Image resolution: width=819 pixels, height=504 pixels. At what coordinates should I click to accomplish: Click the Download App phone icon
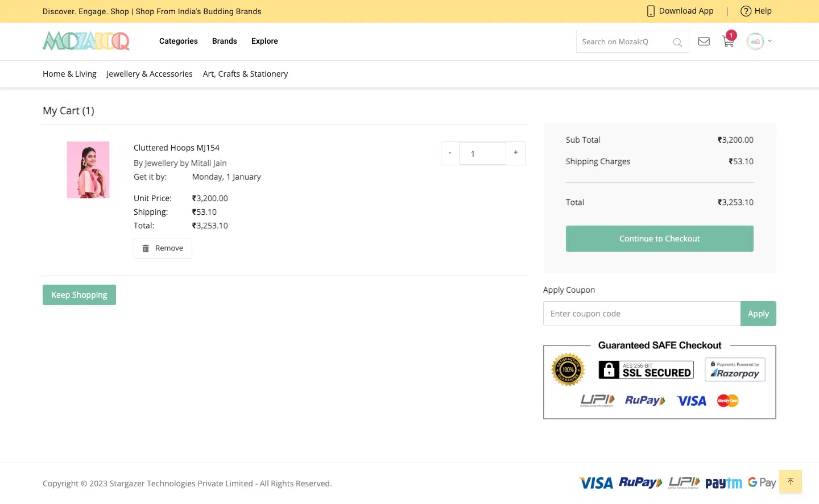(x=651, y=11)
